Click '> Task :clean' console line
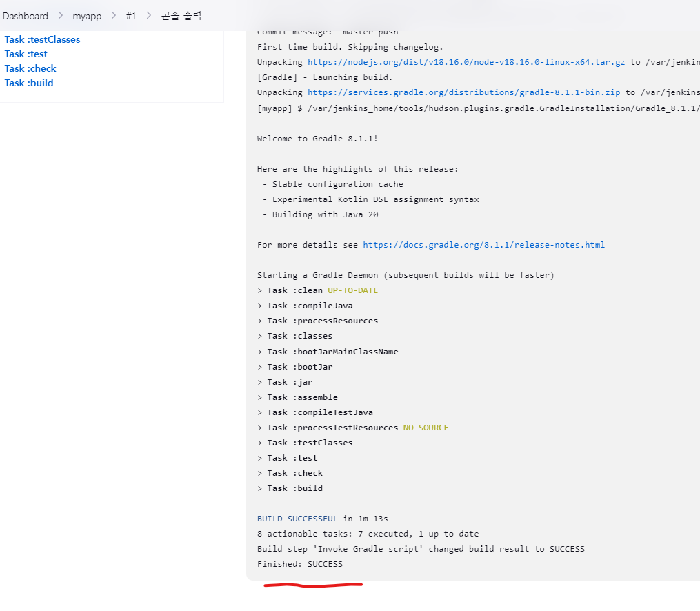Screen dimensions: 700x611 pos(290,290)
